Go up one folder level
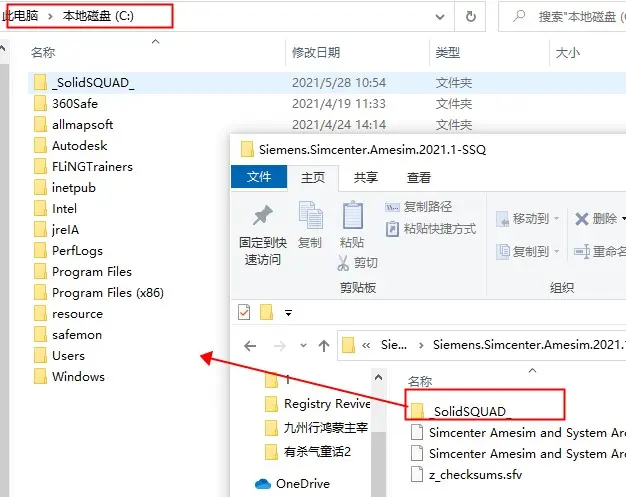 [324, 346]
